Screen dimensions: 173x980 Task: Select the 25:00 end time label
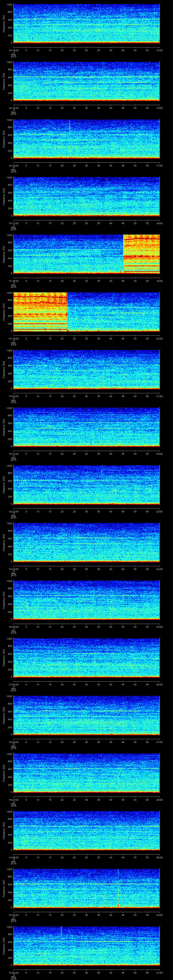pyautogui.click(x=160, y=627)
